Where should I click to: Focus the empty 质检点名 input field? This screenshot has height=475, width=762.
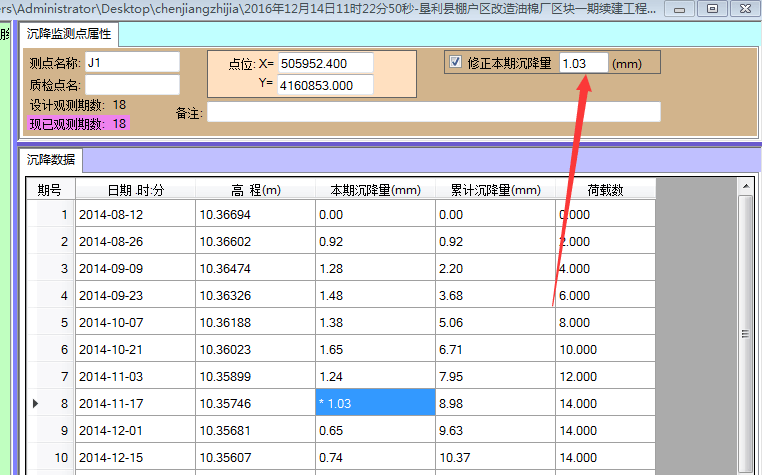(131, 84)
